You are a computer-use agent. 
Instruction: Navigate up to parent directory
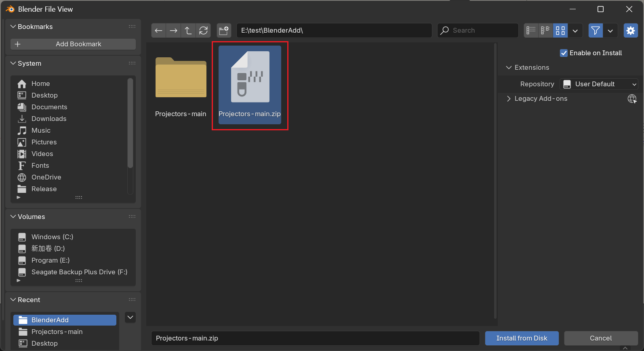(188, 30)
